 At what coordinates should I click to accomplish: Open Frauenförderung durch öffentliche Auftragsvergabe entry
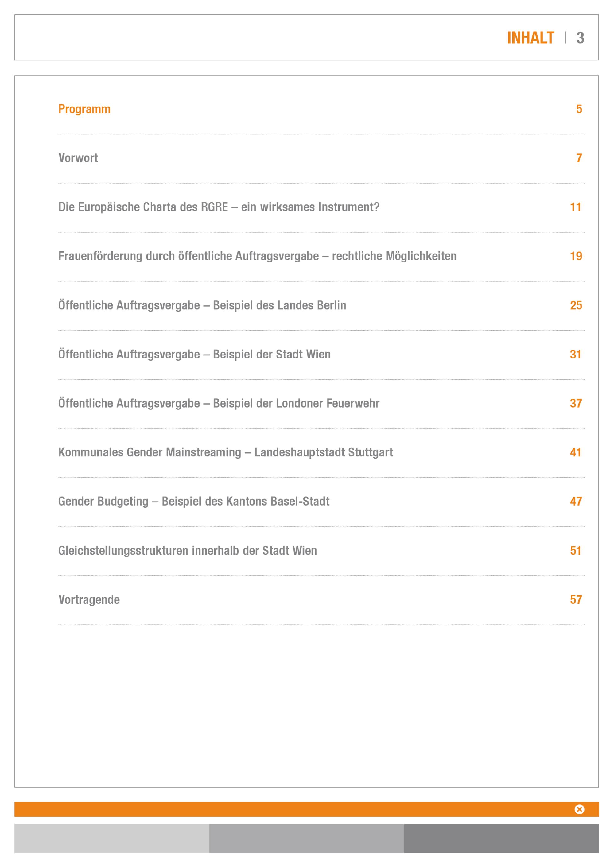coord(257,256)
